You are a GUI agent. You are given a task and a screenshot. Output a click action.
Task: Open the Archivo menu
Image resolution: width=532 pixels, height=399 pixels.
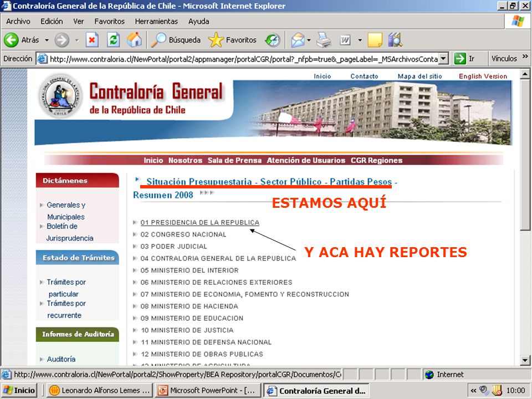point(18,22)
